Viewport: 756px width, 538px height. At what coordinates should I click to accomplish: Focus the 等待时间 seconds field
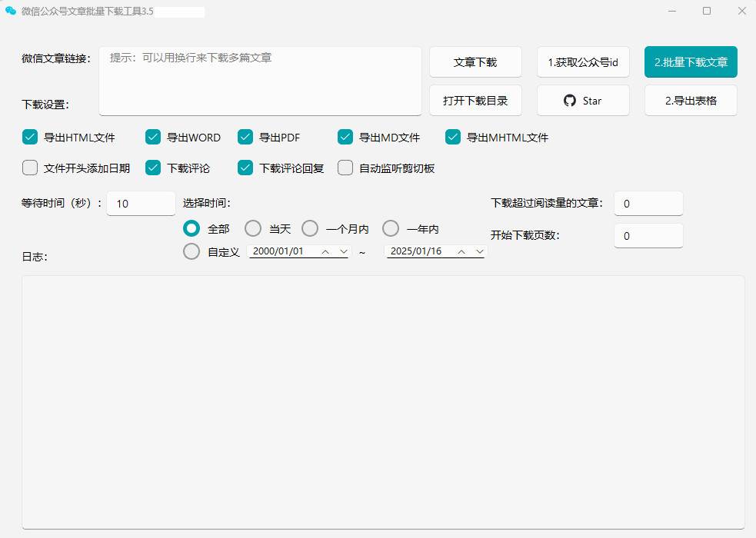(x=141, y=204)
